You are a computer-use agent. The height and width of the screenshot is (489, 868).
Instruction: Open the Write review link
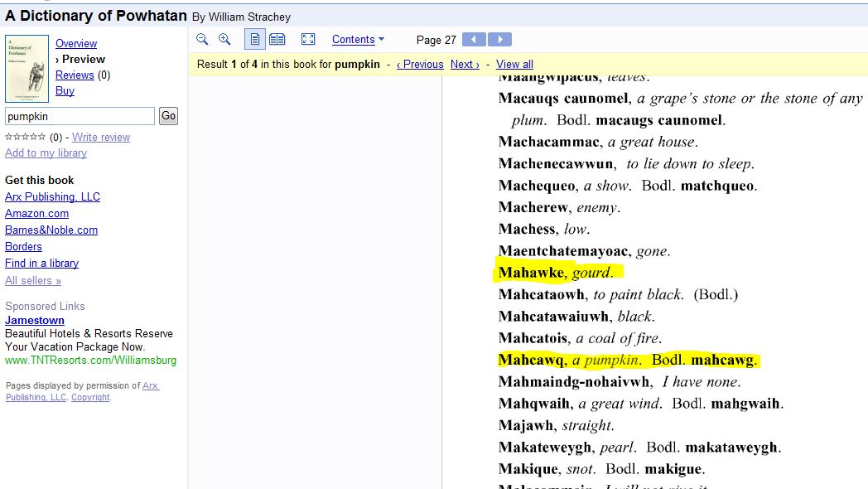(101, 138)
